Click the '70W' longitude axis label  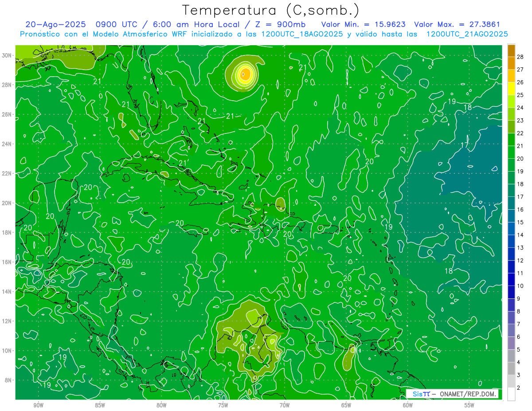[x=285, y=405]
